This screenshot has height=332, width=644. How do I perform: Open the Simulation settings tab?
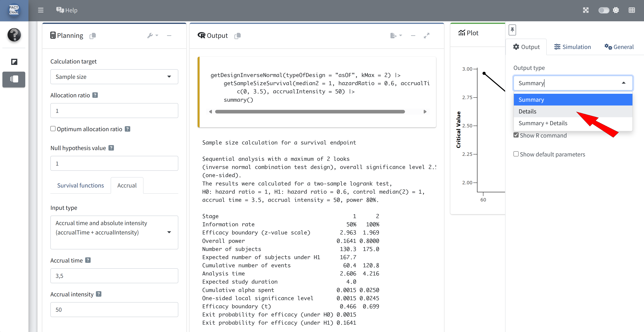(x=573, y=47)
